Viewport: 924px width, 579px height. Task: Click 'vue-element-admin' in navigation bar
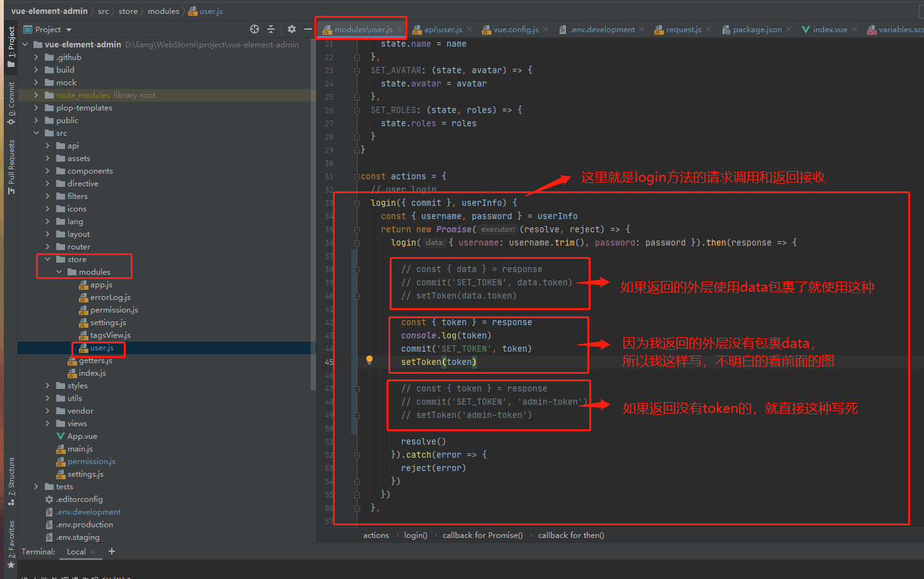point(49,11)
